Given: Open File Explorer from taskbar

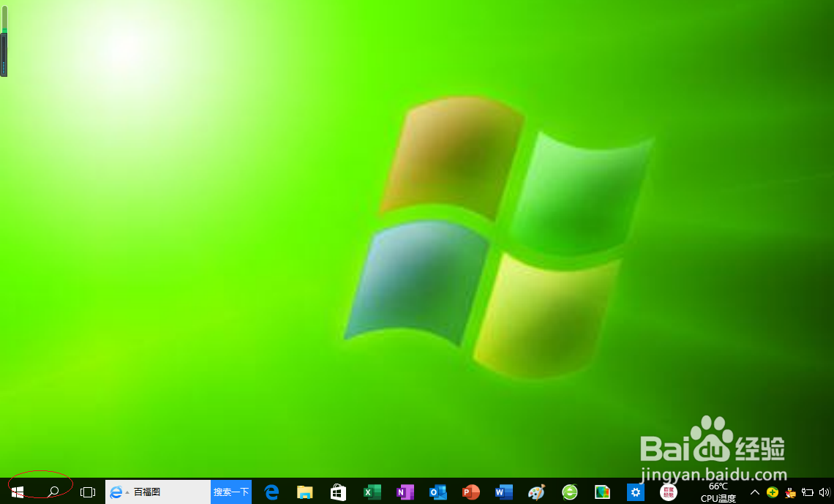Looking at the screenshot, I should pos(305,492).
